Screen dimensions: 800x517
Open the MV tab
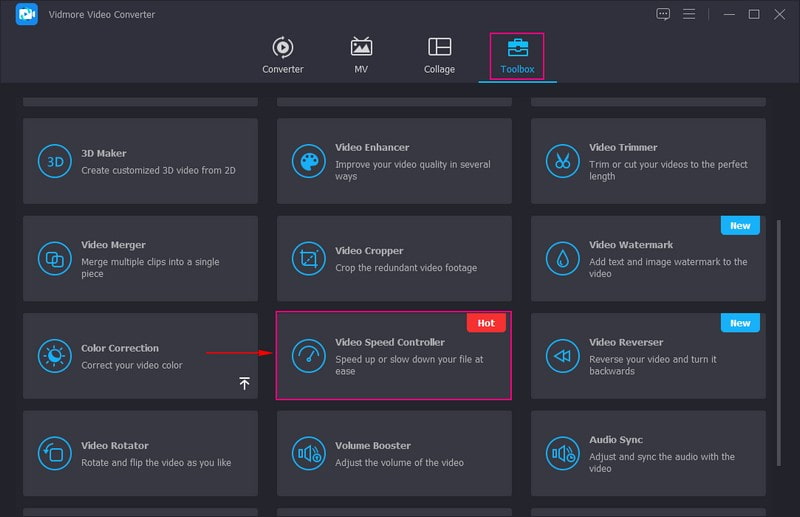pos(361,56)
